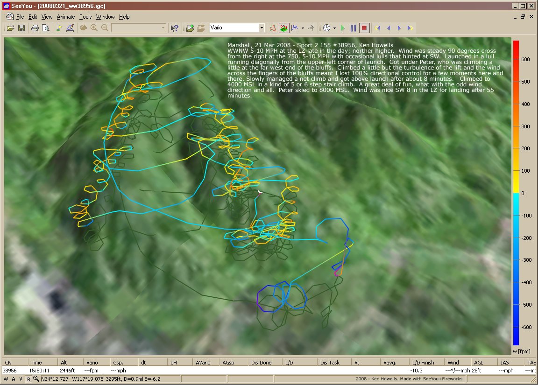Toggle the 3D terrain view button

click(284, 28)
